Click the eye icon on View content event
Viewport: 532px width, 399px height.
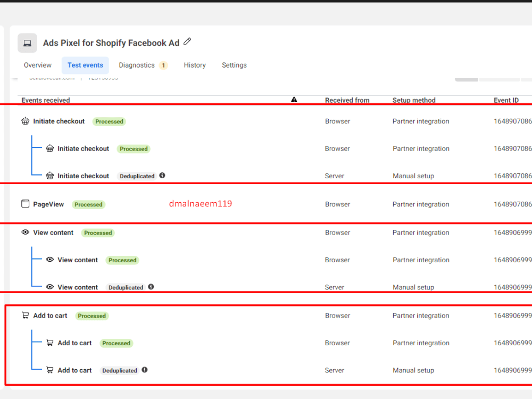pyautogui.click(x=25, y=232)
